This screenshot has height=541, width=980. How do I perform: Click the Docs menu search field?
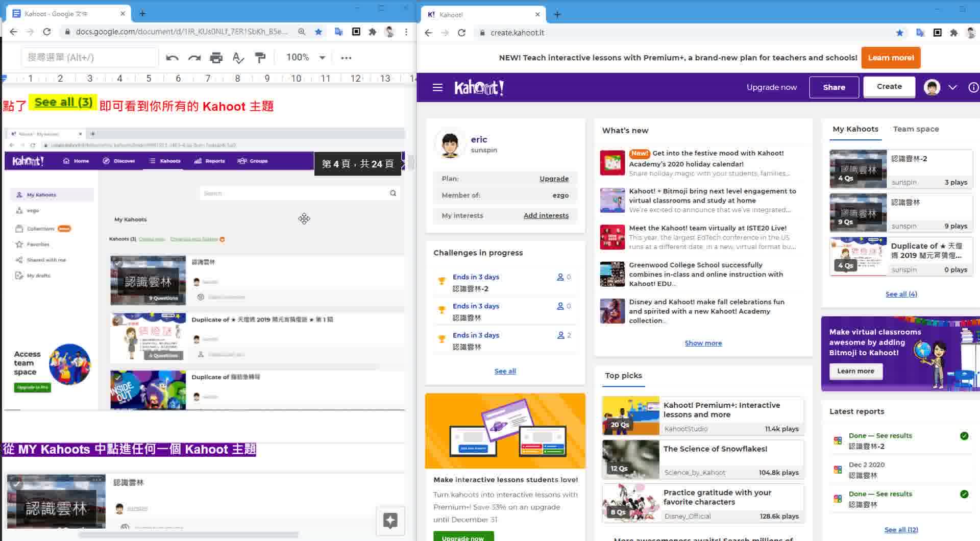coord(90,58)
